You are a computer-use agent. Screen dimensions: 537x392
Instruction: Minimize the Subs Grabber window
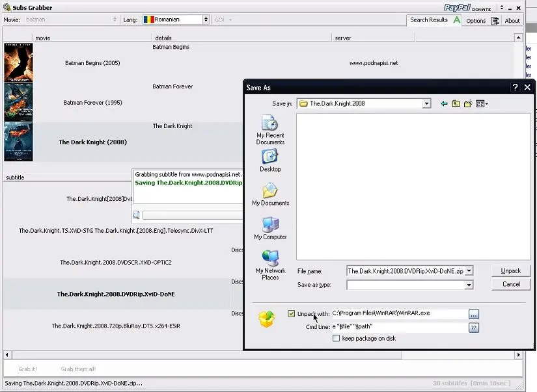coord(510,8)
